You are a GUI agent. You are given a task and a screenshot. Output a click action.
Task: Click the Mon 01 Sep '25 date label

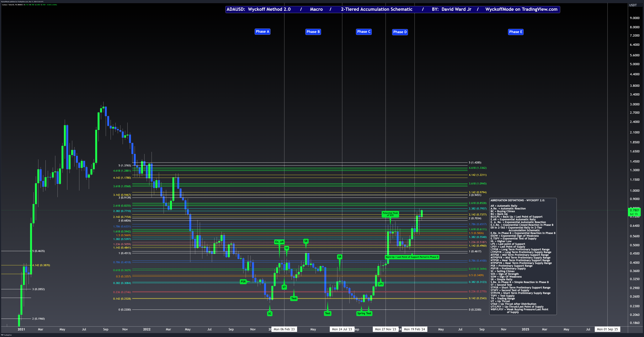607,329
